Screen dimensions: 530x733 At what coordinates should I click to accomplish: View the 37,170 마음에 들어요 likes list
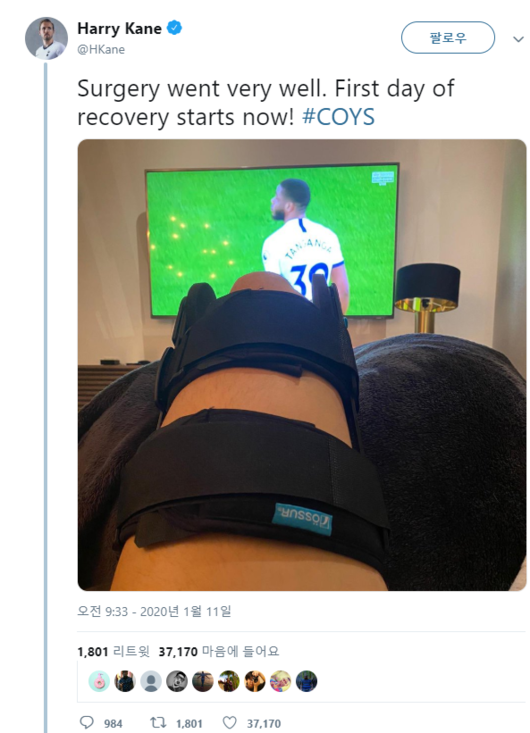coord(219,651)
